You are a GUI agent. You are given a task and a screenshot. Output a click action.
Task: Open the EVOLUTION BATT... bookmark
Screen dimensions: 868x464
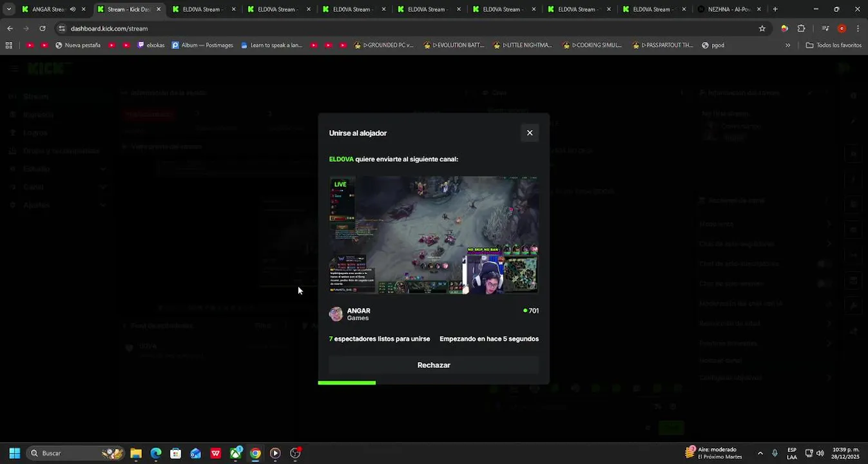click(454, 45)
